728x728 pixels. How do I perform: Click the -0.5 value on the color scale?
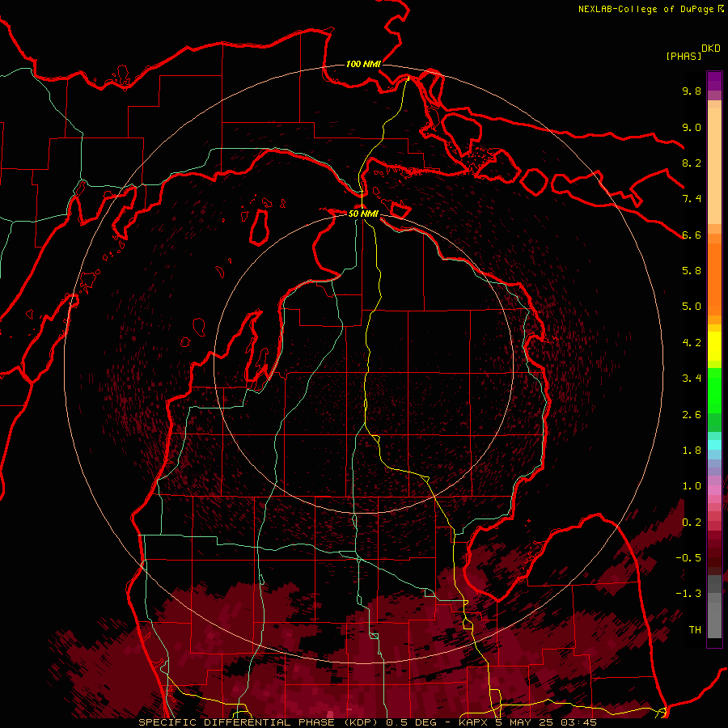[x=688, y=558]
